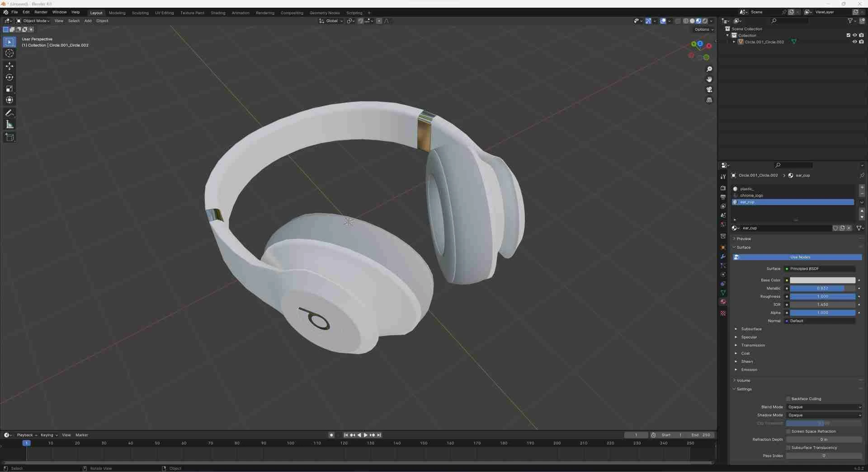Activate the 3D Cursor tool
Screen dimensions: 868x472
point(9,53)
